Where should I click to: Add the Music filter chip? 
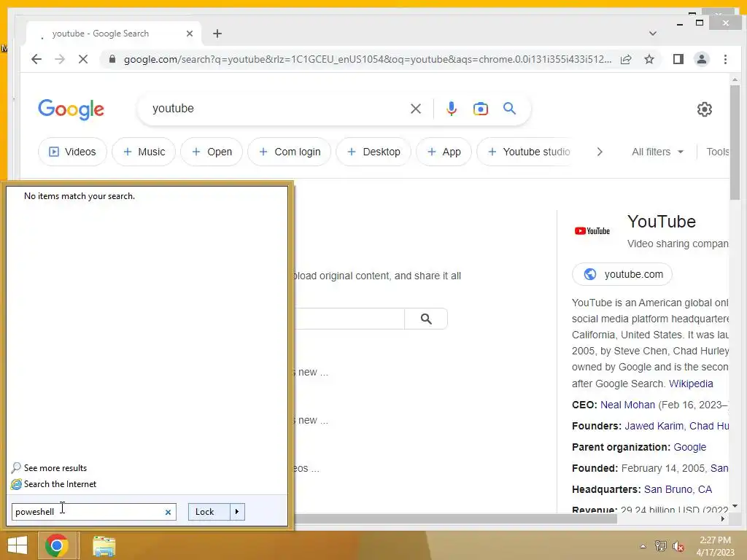(x=144, y=152)
